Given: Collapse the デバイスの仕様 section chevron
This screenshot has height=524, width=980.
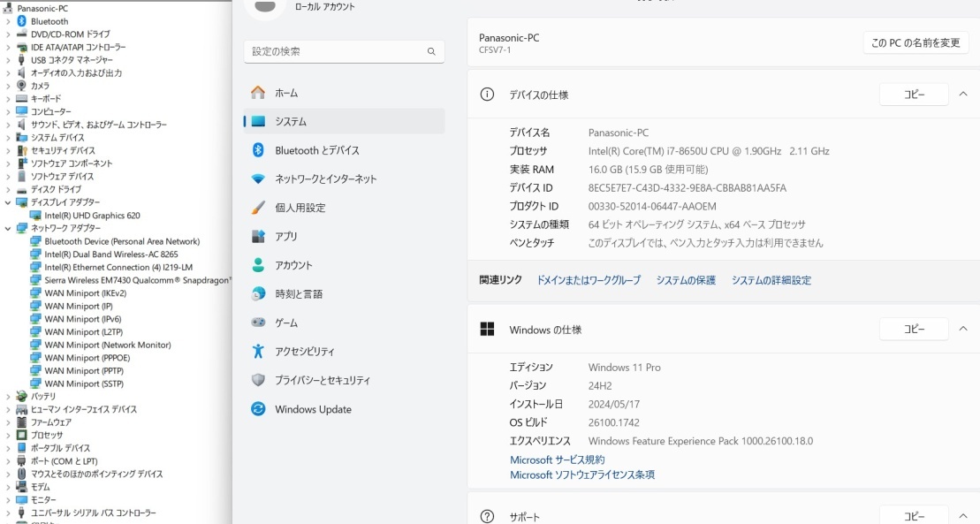Looking at the screenshot, I should tap(963, 95).
